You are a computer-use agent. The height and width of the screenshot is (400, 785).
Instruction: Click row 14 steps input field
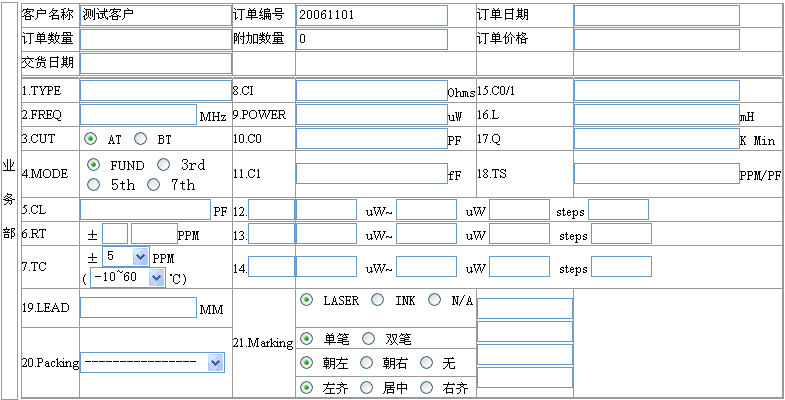click(621, 267)
